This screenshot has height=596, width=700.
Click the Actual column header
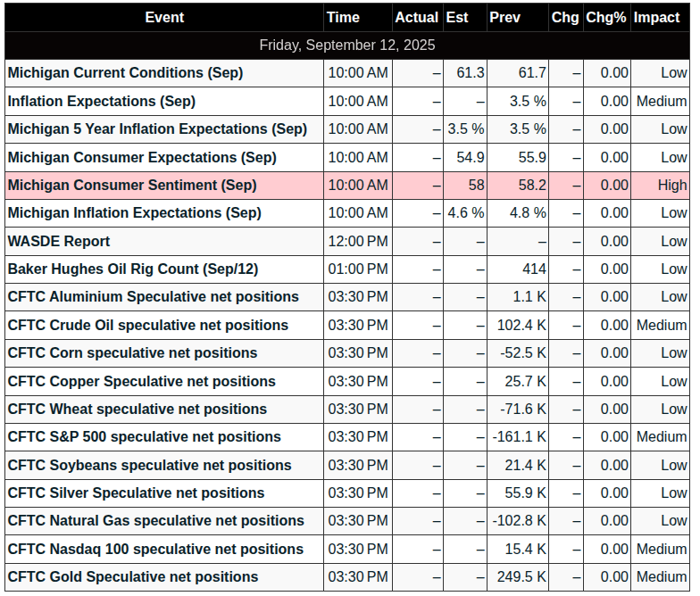[418, 18]
